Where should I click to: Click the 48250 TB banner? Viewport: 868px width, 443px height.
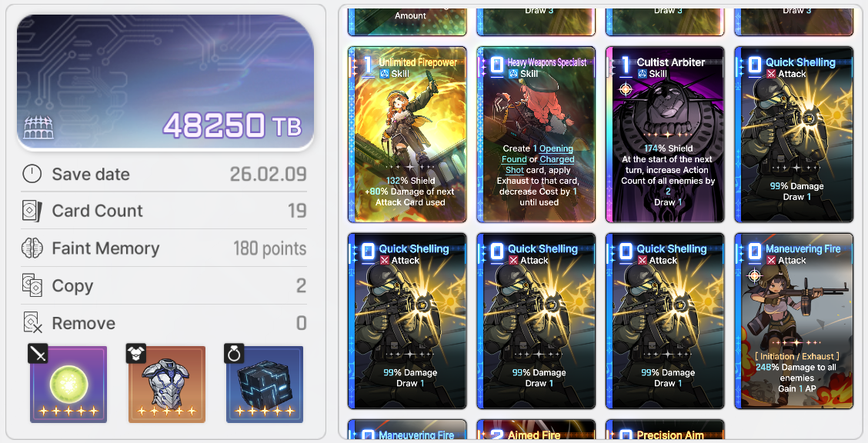pos(165,83)
